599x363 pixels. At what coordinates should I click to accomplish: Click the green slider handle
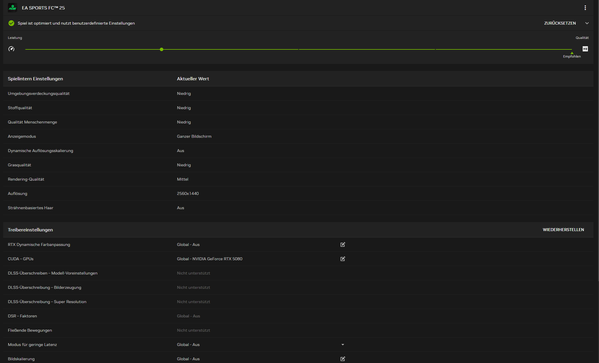(x=162, y=49)
